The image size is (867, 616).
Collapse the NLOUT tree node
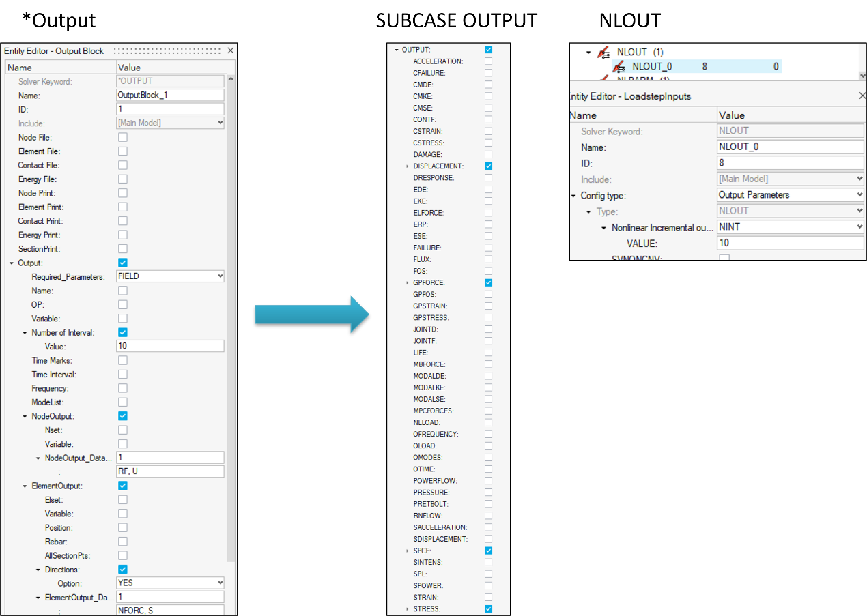coord(588,52)
